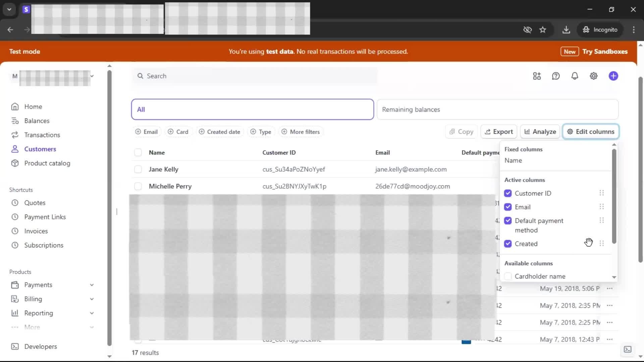Open Product catalog in the sidebar
This screenshot has width=644, height=362.
[47, 163]
